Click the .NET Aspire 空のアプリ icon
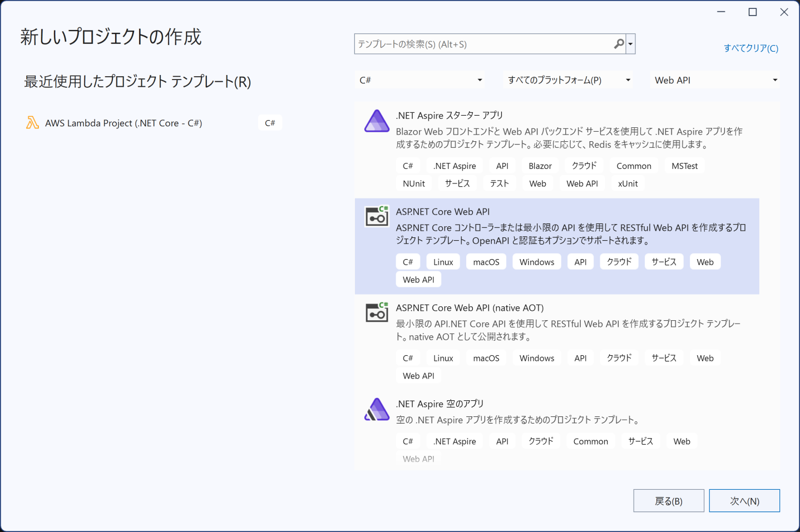 (x=377, y=410)
